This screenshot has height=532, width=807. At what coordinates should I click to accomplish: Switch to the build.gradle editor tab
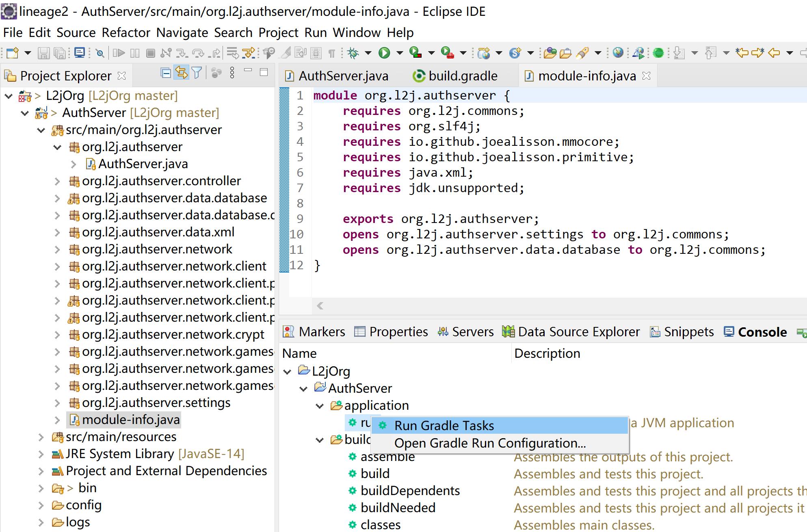(x=456, y=76)
